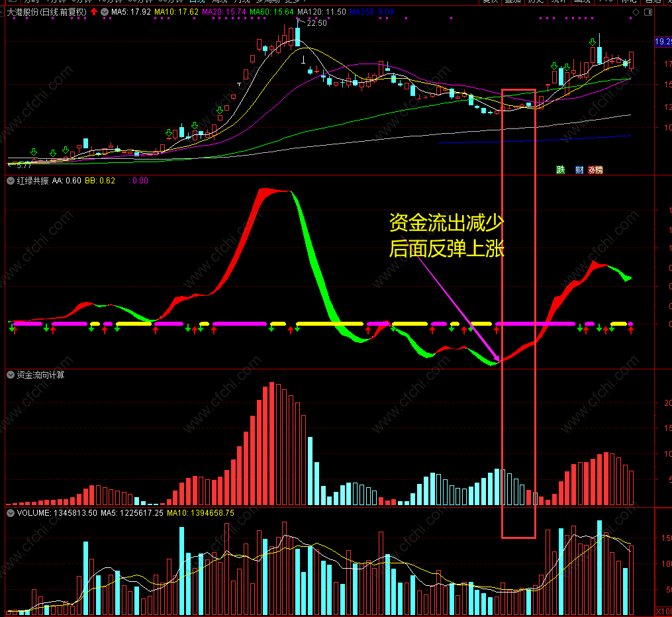Open the orange 榜 info marker
The width and height of the screenshot is (672, 617).
(599, 170)
